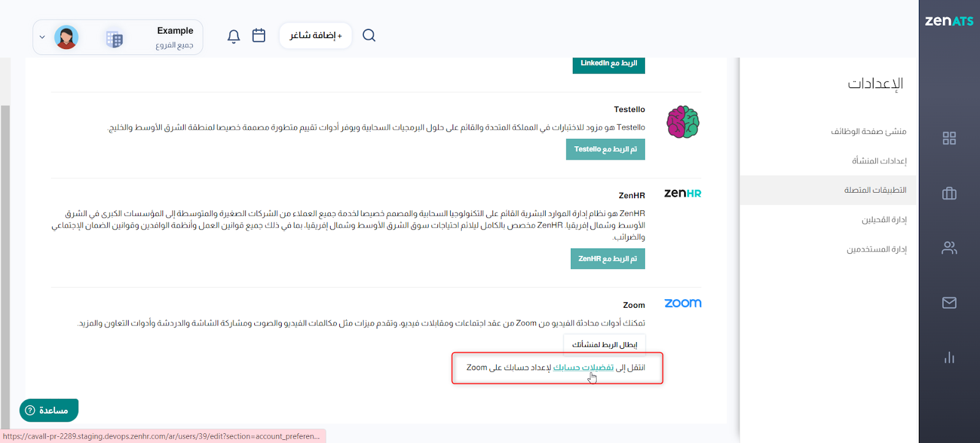The height and width of the screenshot is (443, 980).
Task: Select منشئ صفحة الوظائف settings item
Action: point(869,132)
